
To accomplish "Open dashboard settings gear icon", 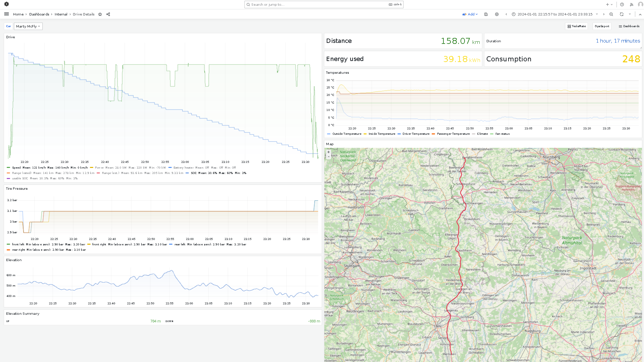I will (x=497, y=14).
